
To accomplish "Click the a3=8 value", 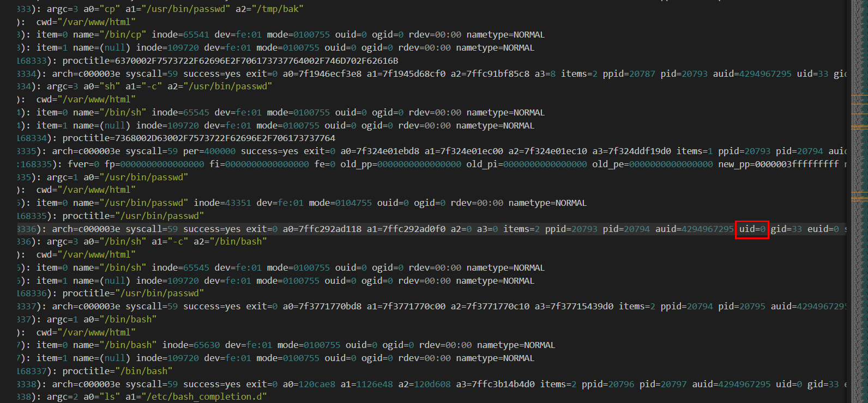I will coord(545,74).
